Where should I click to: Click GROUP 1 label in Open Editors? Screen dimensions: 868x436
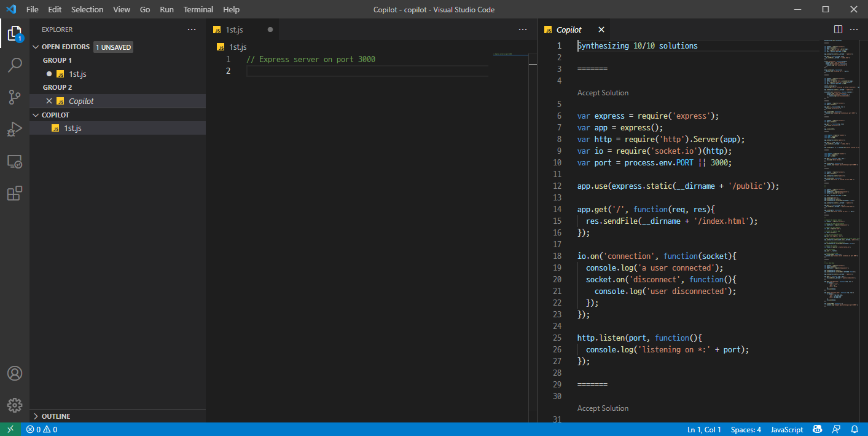click(x=57, y=60)
